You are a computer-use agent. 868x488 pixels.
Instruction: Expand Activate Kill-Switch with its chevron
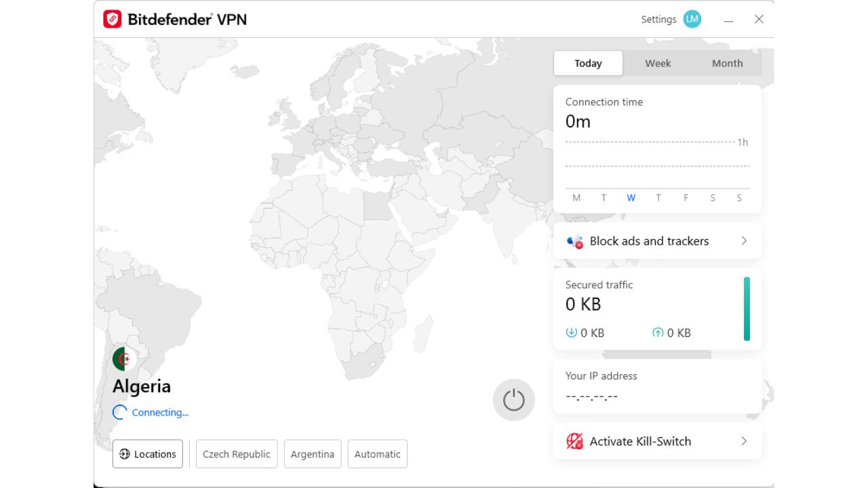click(x=744, y=441)
